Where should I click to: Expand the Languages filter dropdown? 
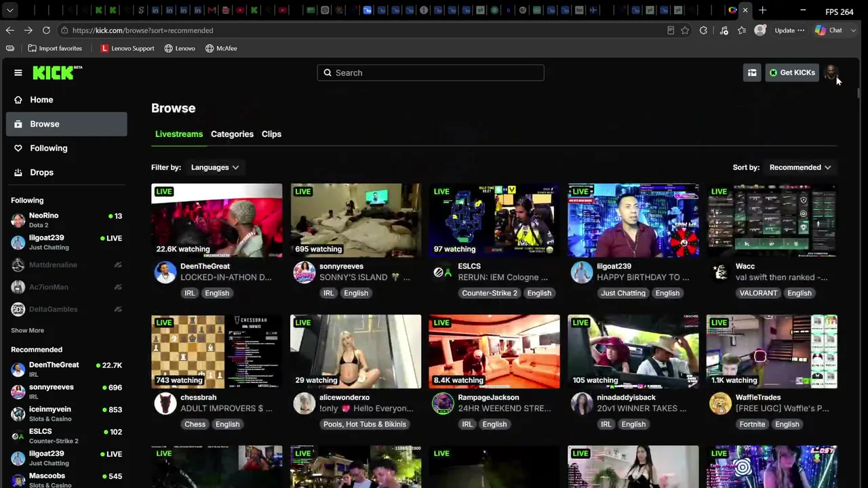[214, 167]
